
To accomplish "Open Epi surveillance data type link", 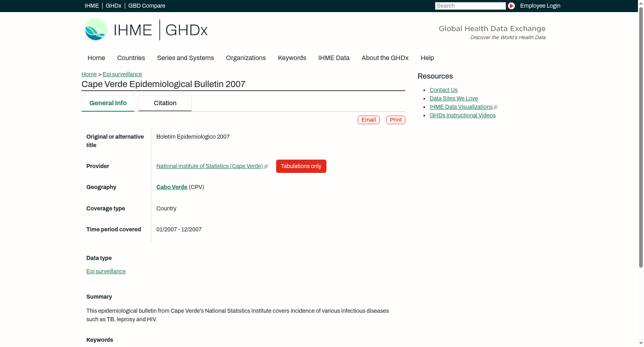I will pos(106,272).
